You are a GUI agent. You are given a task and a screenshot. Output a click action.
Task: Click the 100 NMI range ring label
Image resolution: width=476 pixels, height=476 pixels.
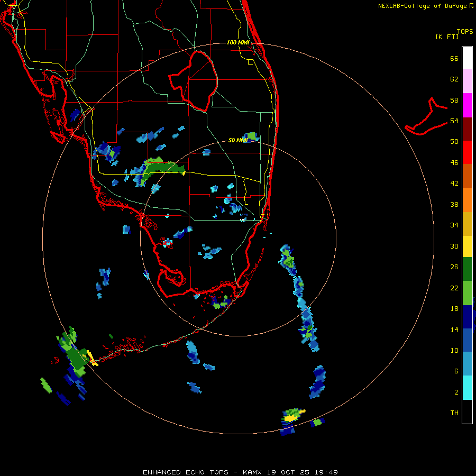[x=238, y=42]
